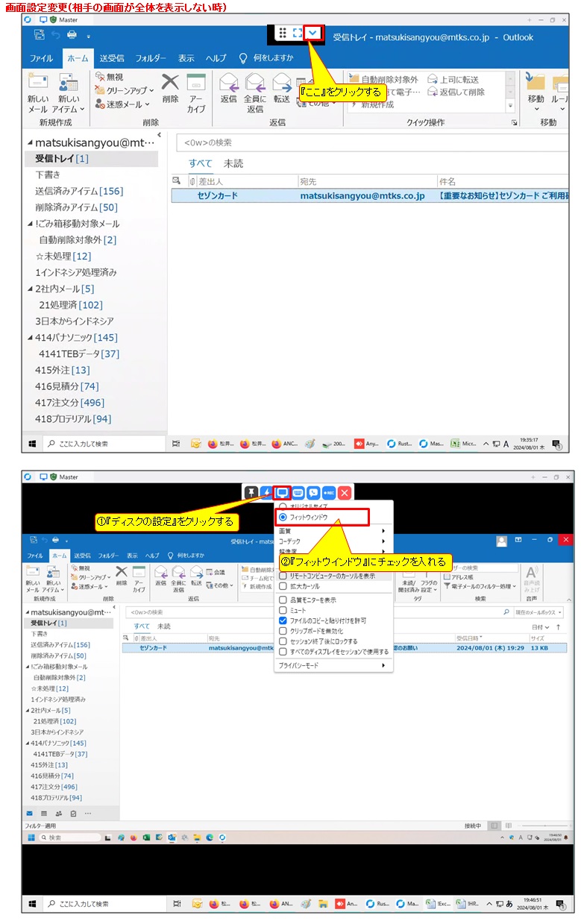The image size is (581, 924).
Task: Collapse 414パナソニック folder in upper screenshot
Action: pyautogui.click(x=30, y=338)
